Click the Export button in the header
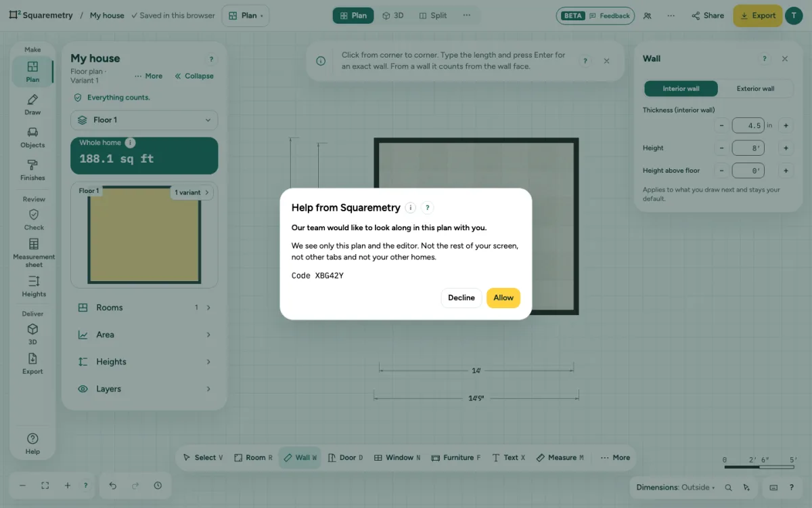812x508 pixels. 757,16
